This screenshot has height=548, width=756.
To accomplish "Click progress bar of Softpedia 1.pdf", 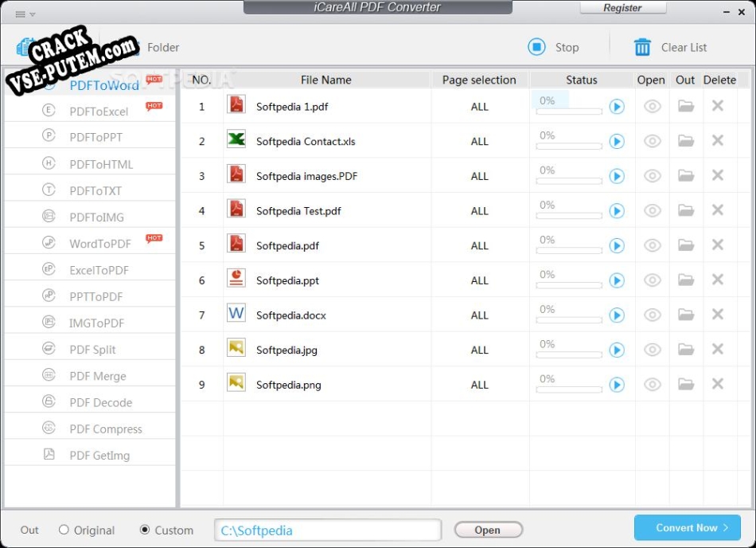I will click(x=569, y=112).
